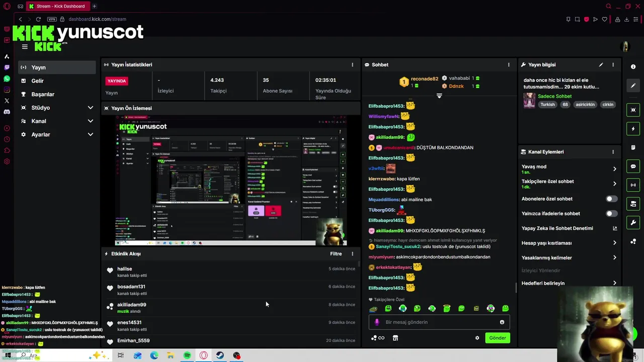
Task: Enable Abonelere özel sohbet toggle
Action: 611,199
